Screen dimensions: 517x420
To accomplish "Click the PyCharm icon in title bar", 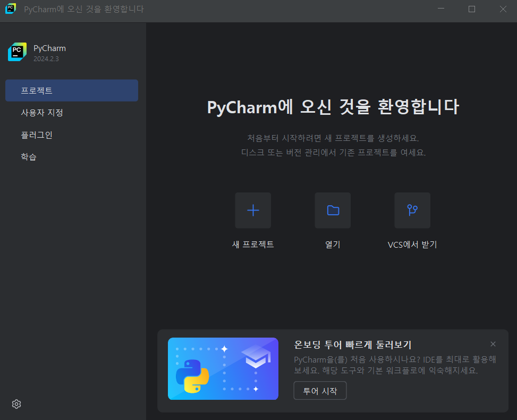I will [x=11, y=9].
